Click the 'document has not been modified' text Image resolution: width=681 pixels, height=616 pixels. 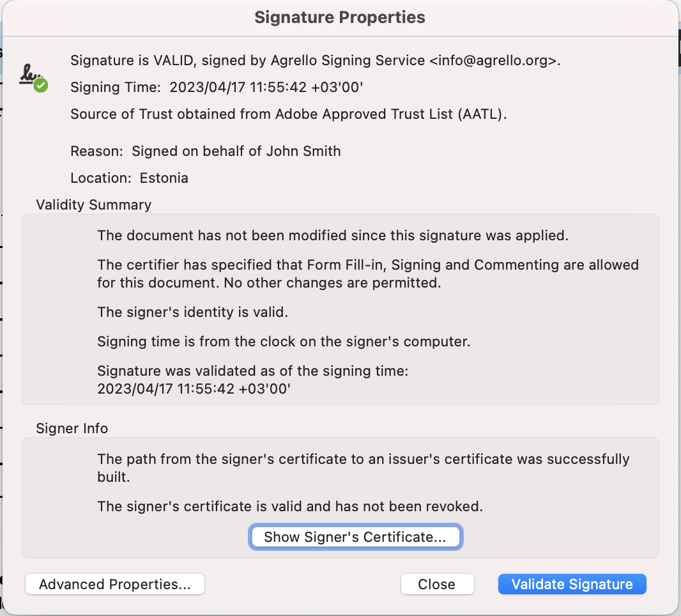pyautogui.click(x=332, y=235)
